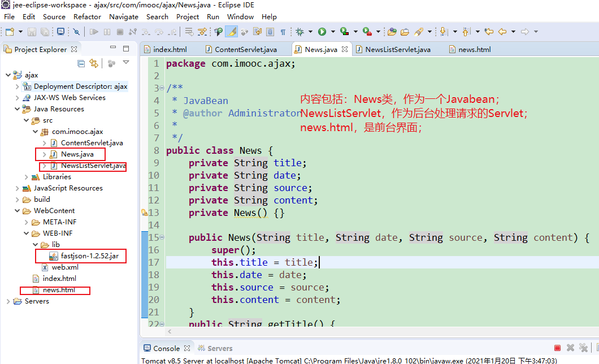Open the Back history dropdown arrow
The height and width of the screenshot is (364, 599).
tap(514, 32)
